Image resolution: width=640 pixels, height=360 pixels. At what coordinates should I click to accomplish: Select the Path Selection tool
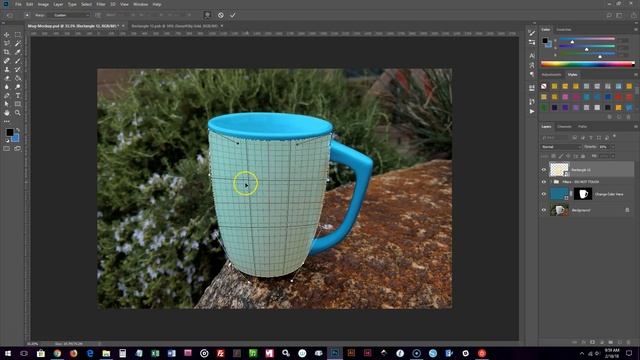point(7,104)
